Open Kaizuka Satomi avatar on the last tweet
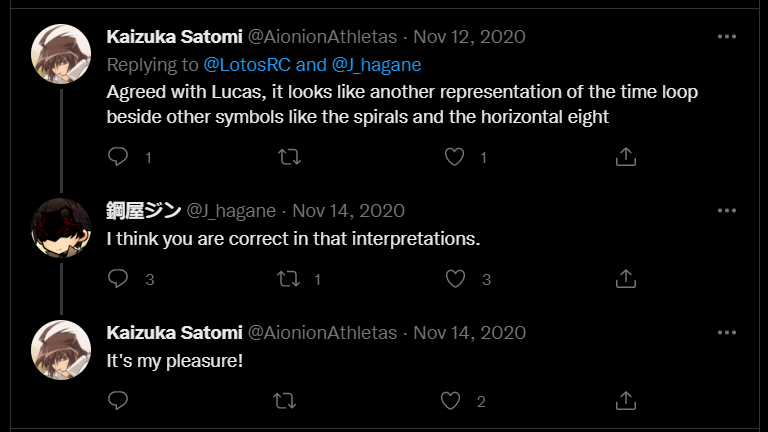This screenshot has height=432, width=768. point(62,349)
